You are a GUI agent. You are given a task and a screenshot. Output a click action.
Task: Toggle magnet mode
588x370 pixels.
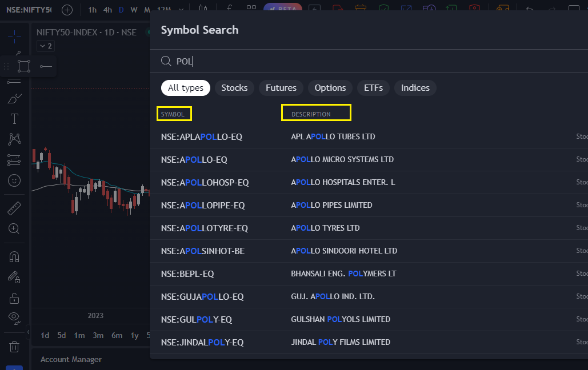(x=14, y=257)
